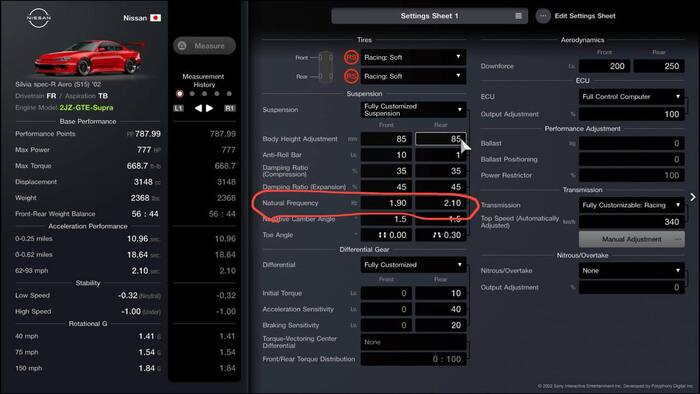Click Performance Points value 787.99
Image resolution: width=700 pixels, height=394 pixels.
click(x=148, y=134)
